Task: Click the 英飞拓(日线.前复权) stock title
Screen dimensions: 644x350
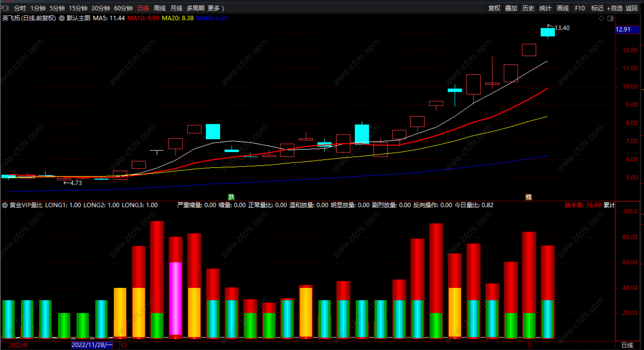Action: pos(29,18)
